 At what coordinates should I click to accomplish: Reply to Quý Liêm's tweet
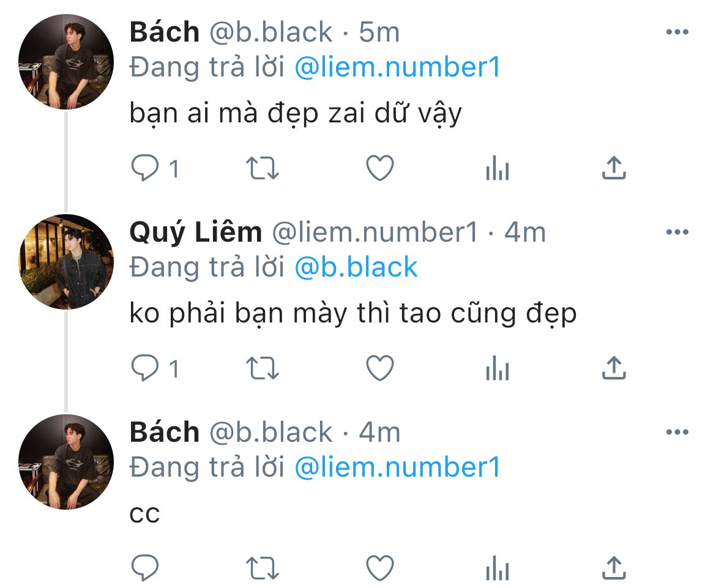[x=145, y=368]
